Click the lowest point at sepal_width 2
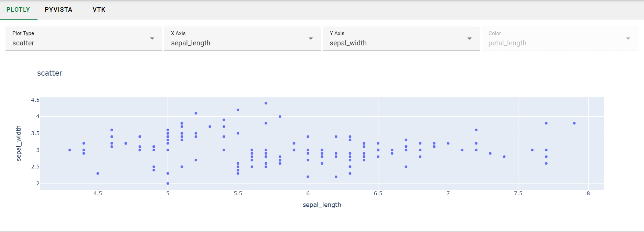The height and width of the screenshot is (232, 644). tap(168, 184)
